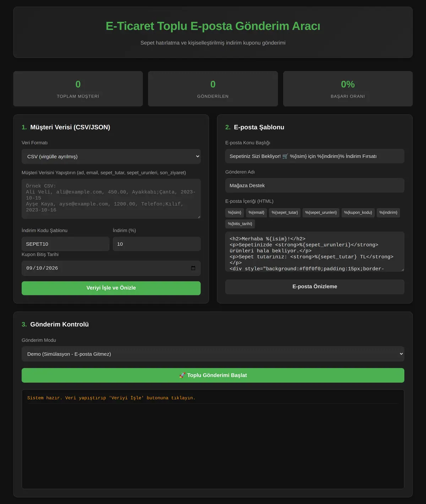Click the 'Gönderim Kontrolü' section heading

click(60, 325)
